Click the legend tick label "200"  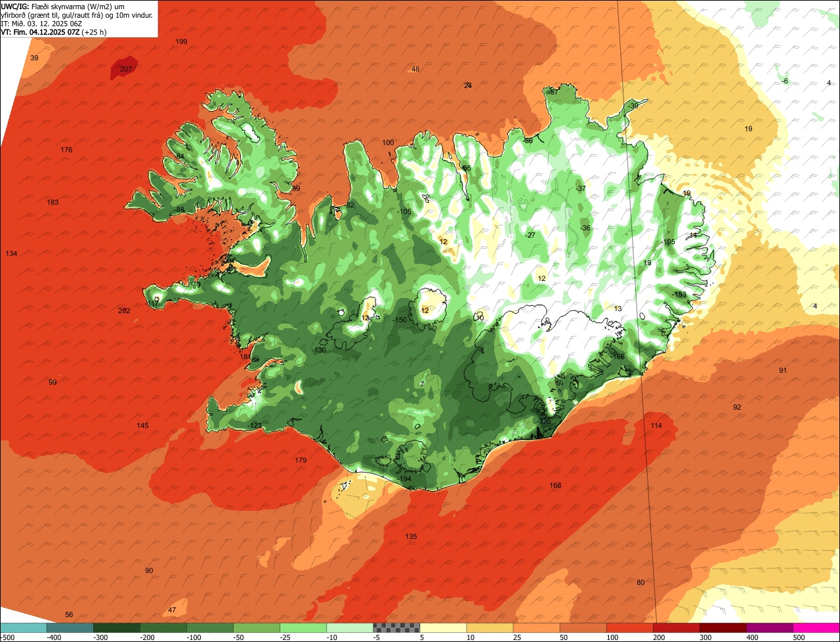[x=660, y=637]
